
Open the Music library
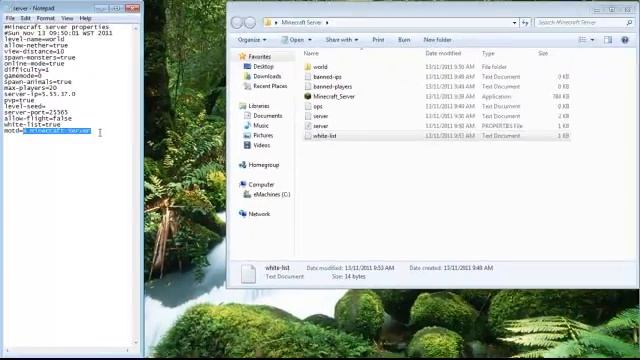tap(261, 126)
